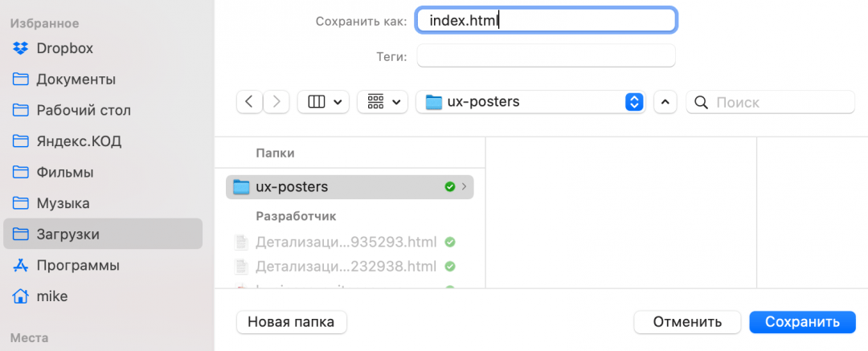Go to Документы in the sidebar
The image size is (868, 351).
click(x=76, y=80)
